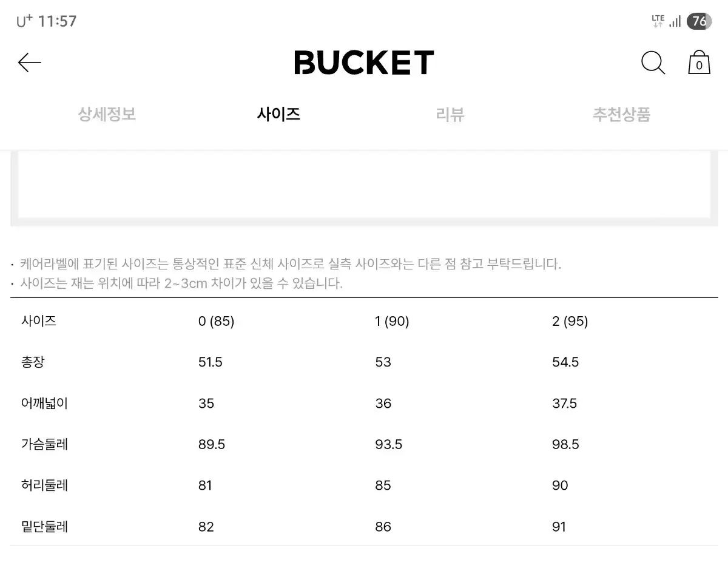Tap the 총장 row label
Image resolution: width=728 pixels, height=582 pixels.
33,362
